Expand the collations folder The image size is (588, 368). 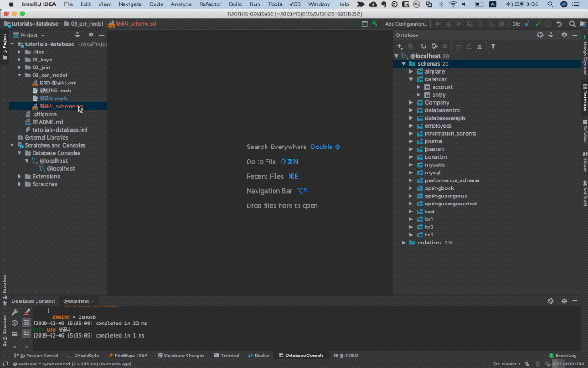click(x=404, y=243)
